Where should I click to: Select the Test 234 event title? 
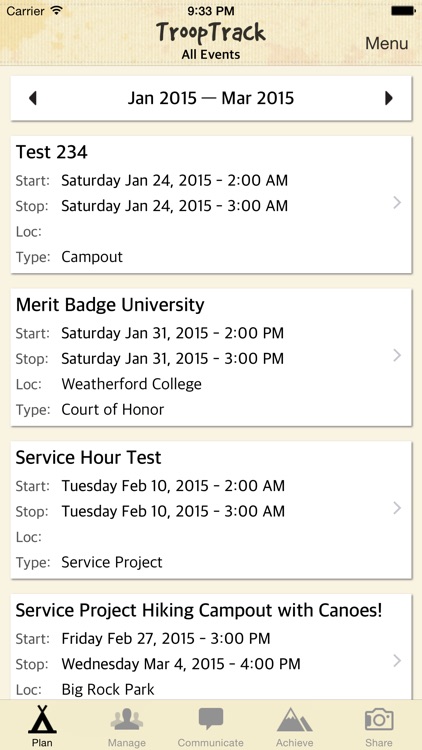52,152
